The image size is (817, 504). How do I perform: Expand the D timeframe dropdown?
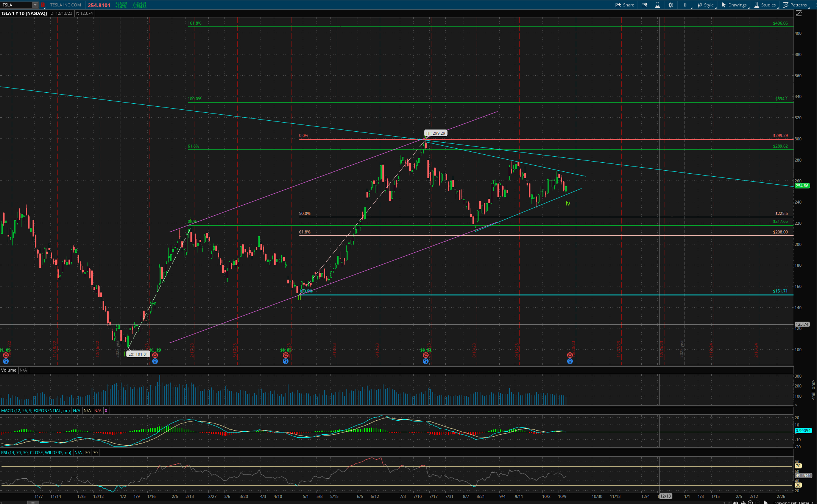tap(686, 5)
